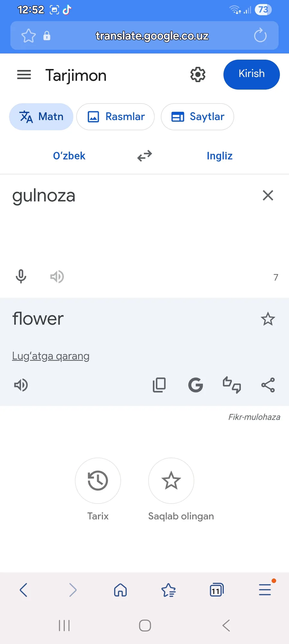
Task: Share the translation result
Action: click(x=268, y=385)
